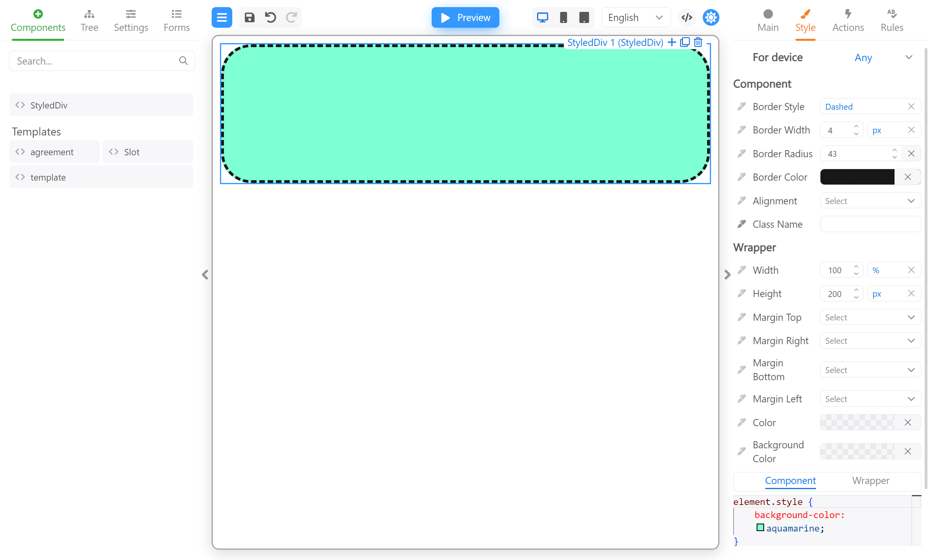Open the Components tab
The width and height of the screenshot is (931, 560).
click(38, 21)
